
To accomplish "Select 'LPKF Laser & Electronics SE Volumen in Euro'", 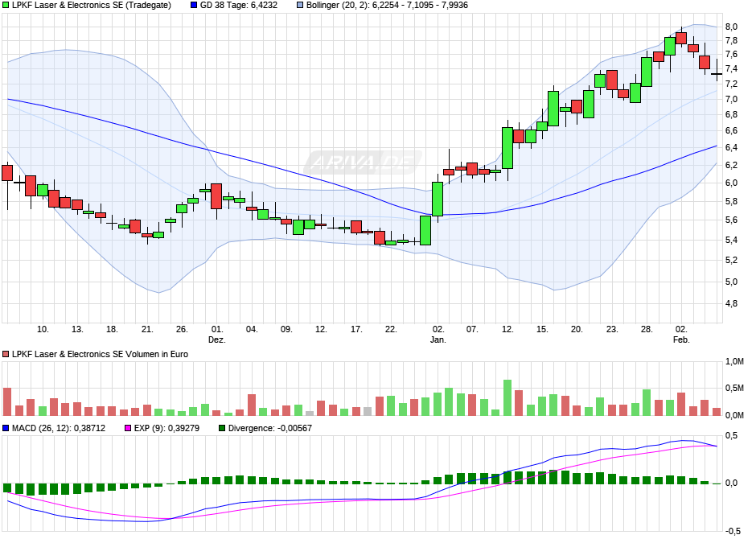I will tap(100, 354).
